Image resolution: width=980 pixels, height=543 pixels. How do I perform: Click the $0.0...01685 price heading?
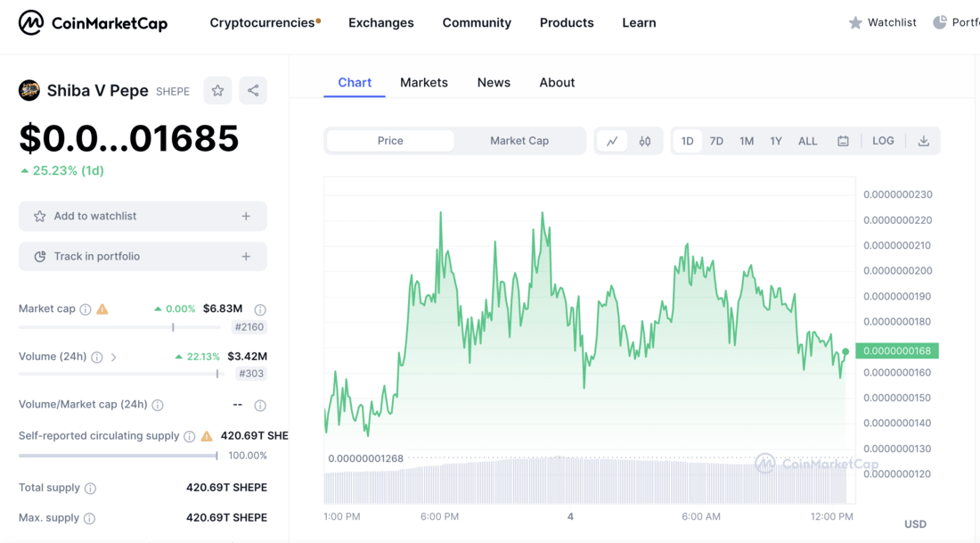point(129,138)
